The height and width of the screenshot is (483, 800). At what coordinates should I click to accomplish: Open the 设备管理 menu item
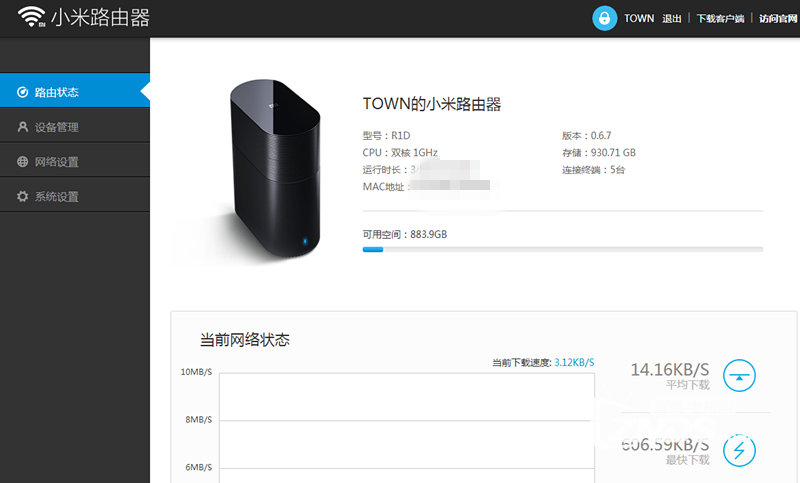75,125
